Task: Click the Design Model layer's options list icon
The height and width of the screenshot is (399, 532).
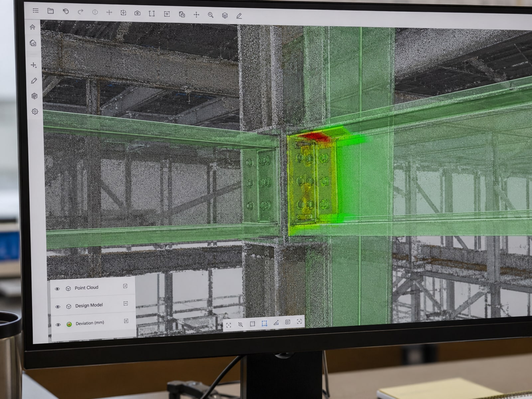Action: (126, 303)
